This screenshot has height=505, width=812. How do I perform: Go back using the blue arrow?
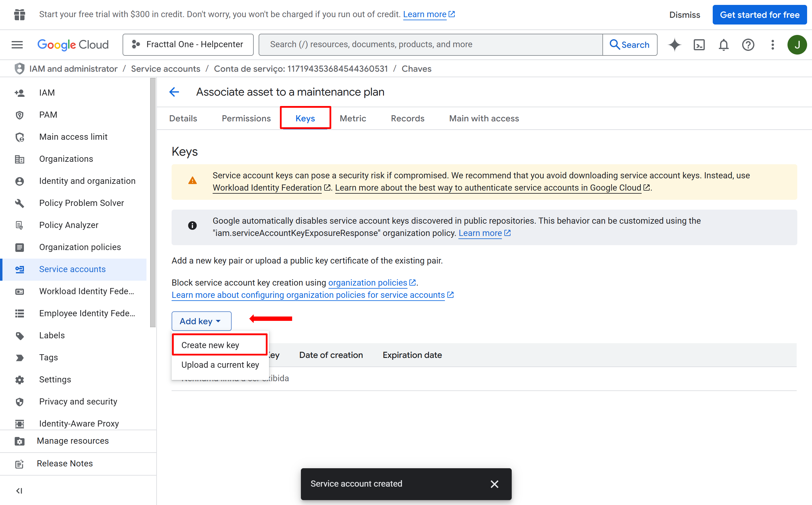pos(174,92)
